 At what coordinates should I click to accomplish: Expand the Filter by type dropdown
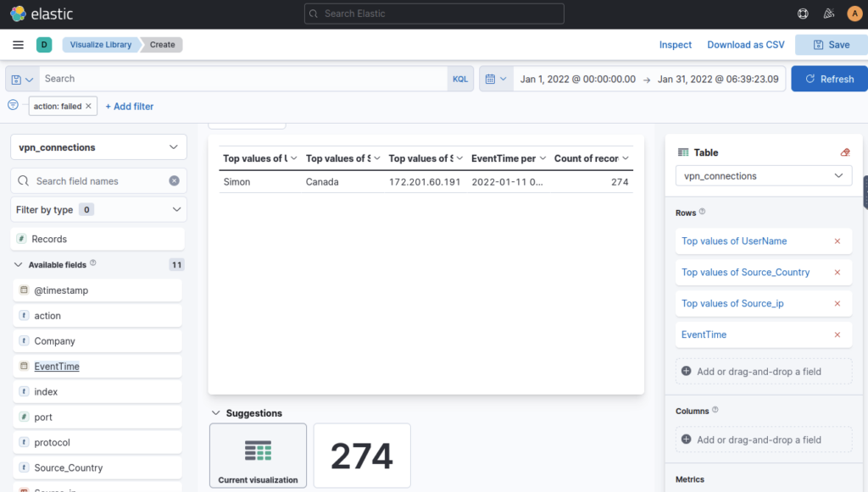click(98, 209)
